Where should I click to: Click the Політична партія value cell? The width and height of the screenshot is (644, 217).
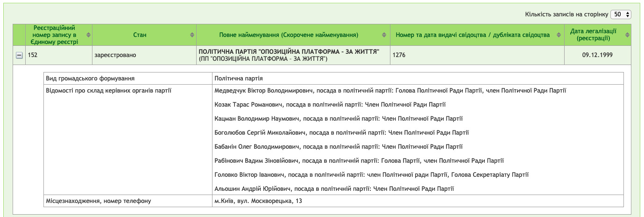[x=418, y=78]
